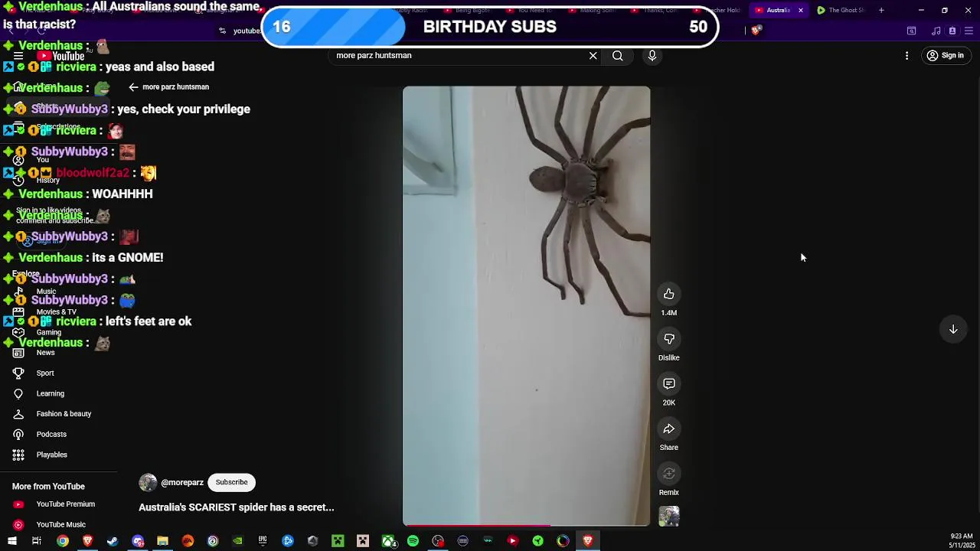980x551 pixels.
Task: Click the Sign in button top right
Action: (x=945, y=55)
